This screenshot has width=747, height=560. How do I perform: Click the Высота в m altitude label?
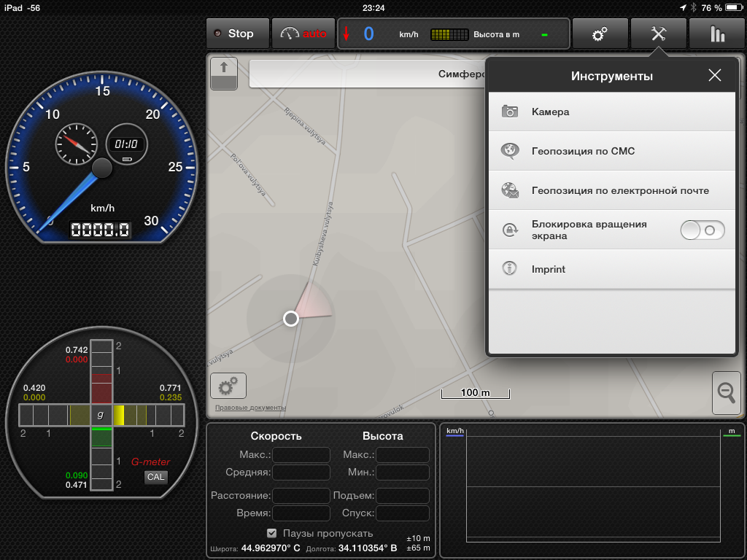(x=496, y=34)
